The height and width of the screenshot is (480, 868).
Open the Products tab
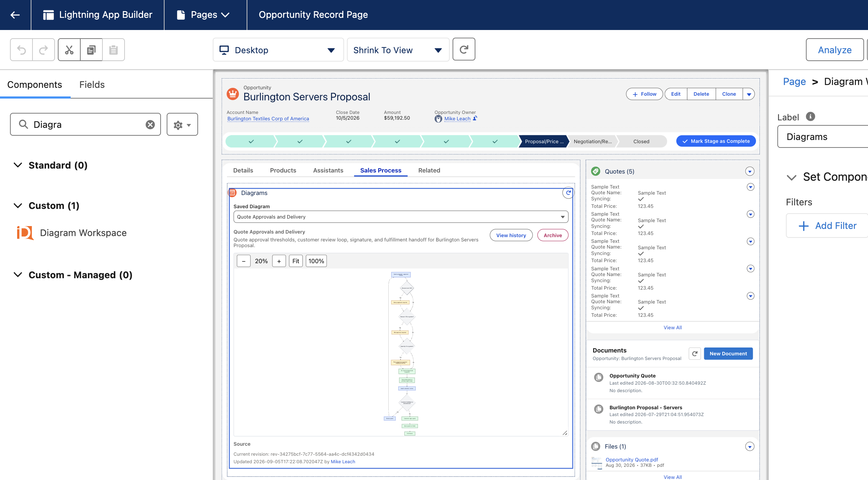point(283,170)
